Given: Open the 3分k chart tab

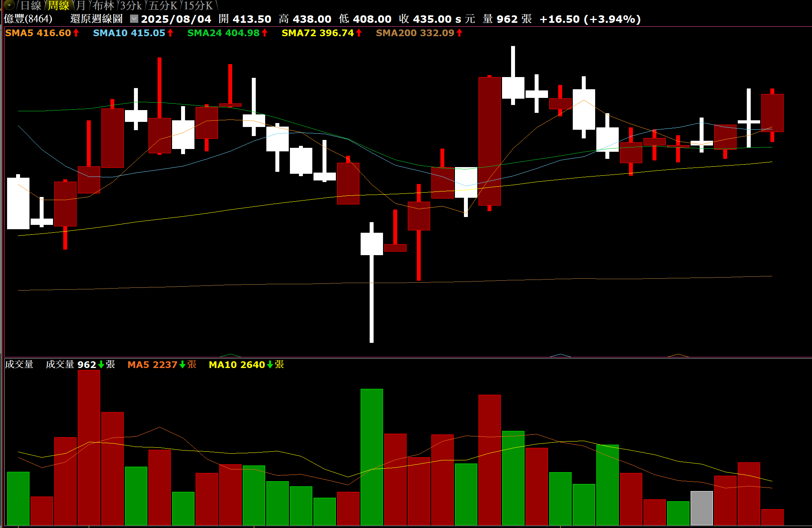Looking at the screenshot, I should (131, 6).
